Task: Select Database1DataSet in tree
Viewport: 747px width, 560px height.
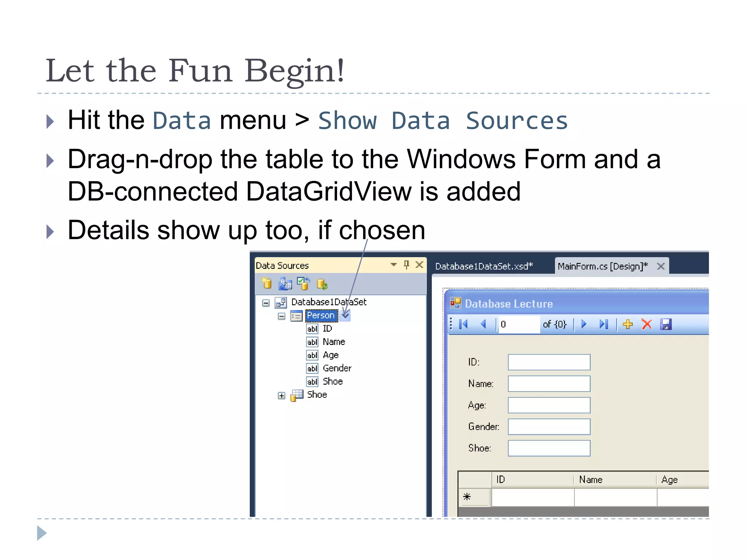Action: pos(329,302)
